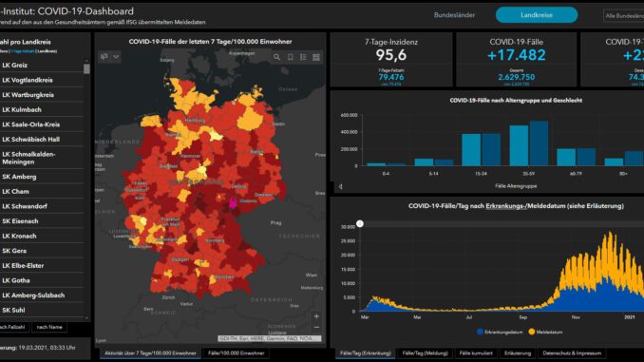
Task: Click the timeline handle near 30.000
Action: coord(360,223)
